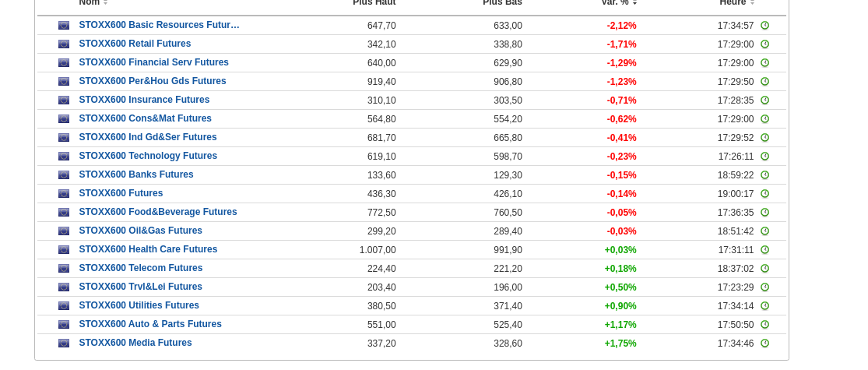Click the clock icon in the Oil&Gas Futures row
868x370 pixels.
(764, 231)
